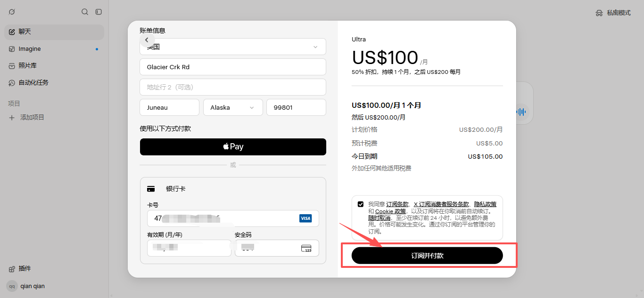Click the Juneau city field
Viewport: 644px width, 298px height.
click(x=170, y=107)
